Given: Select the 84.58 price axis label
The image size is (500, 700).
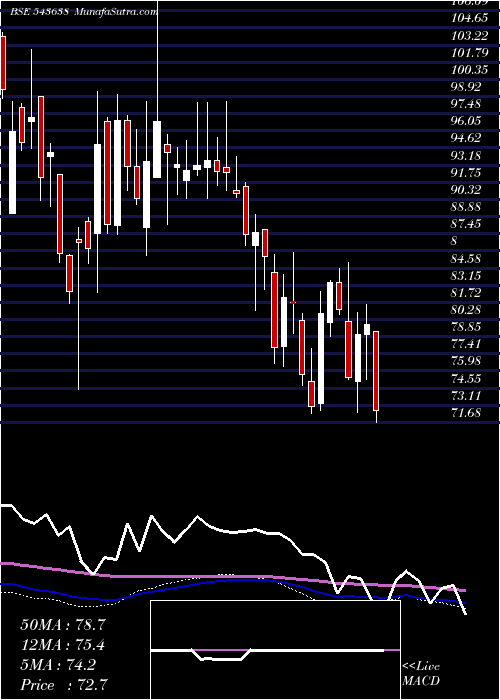Looking at the screenshot, I should click(466, 258).
